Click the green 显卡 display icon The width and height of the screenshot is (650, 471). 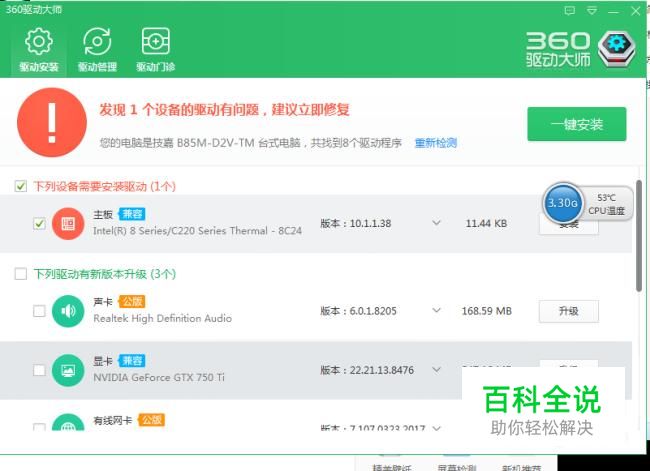point(68,370)
